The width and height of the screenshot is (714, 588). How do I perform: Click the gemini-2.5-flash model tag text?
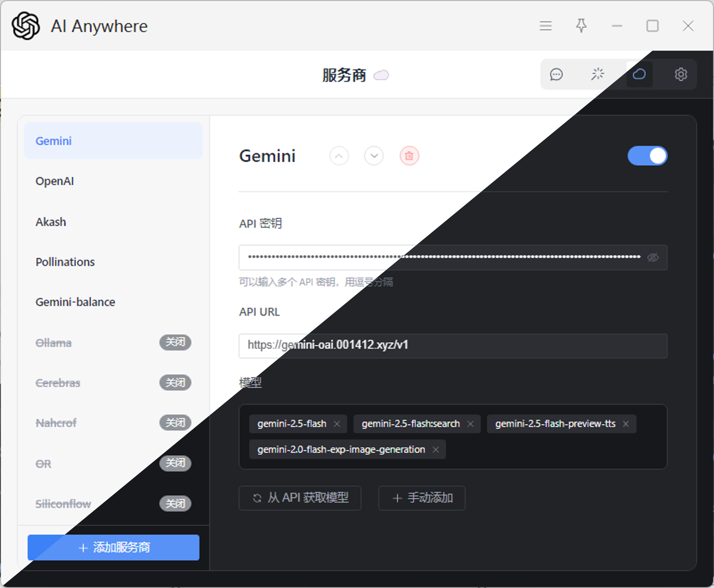(x=292, y=424)
